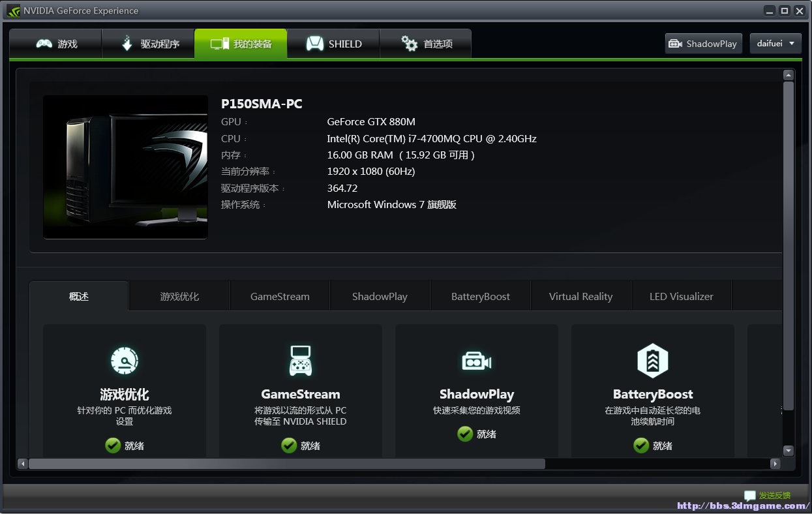This screenshot has width=812, height=514.
Task: Click the ShadowPlay button at top right
Action: pyautogui.click(x=704, y=44)
